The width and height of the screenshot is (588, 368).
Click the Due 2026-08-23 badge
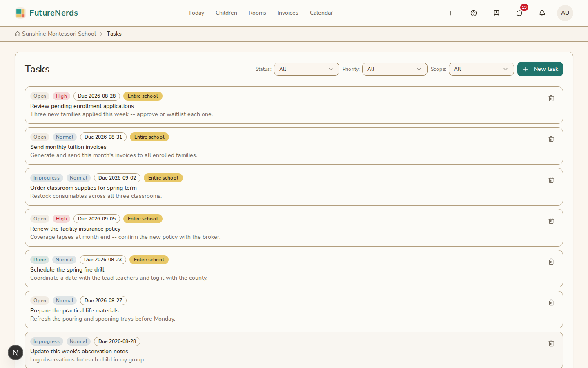click(103, 260)
